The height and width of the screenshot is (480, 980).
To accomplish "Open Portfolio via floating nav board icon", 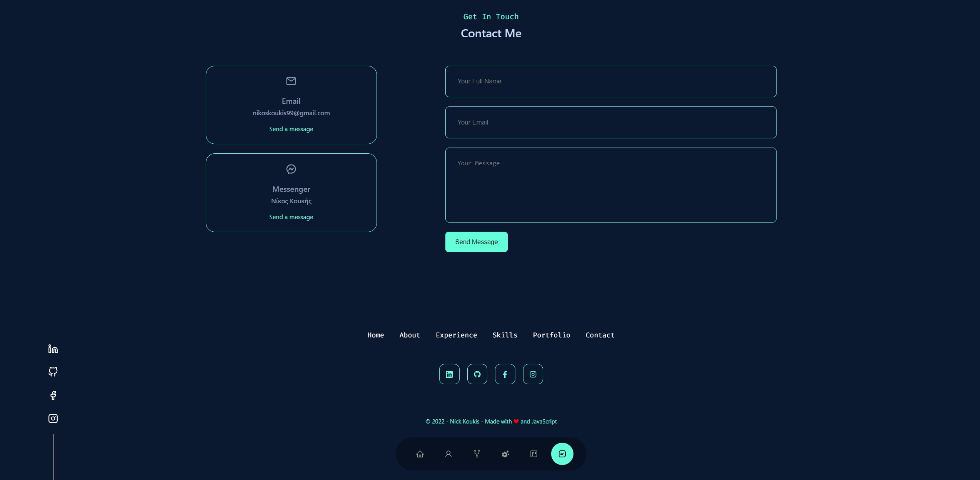I will point(534,454).
